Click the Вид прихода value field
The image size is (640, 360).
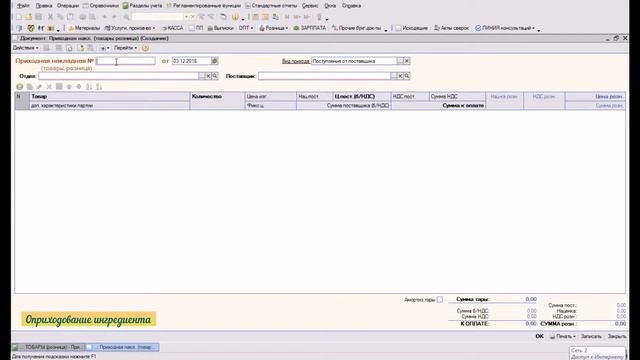click(x=354, y=61)
